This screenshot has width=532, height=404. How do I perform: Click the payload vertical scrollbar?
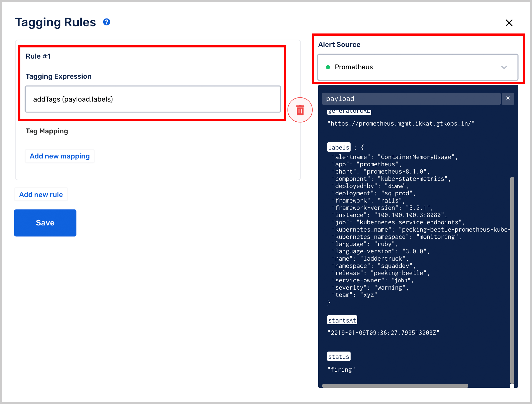(x=512, y=279)
